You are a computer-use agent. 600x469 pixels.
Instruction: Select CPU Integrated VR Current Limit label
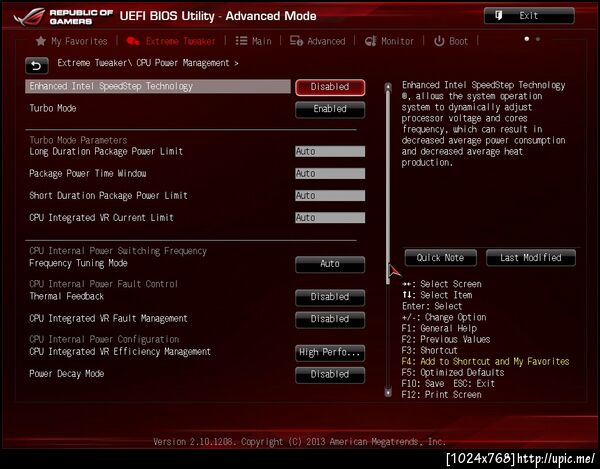tap(101, 218)
